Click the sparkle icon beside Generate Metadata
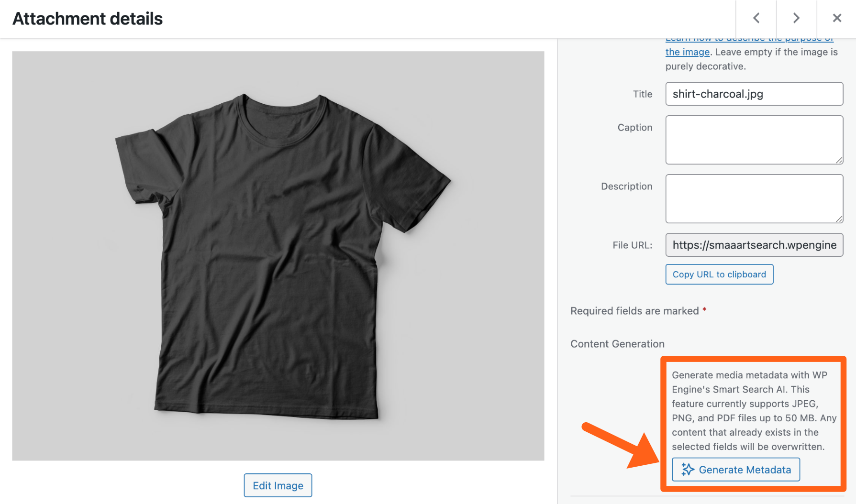This screenshot has width=856, height=504. coord(688,470)
